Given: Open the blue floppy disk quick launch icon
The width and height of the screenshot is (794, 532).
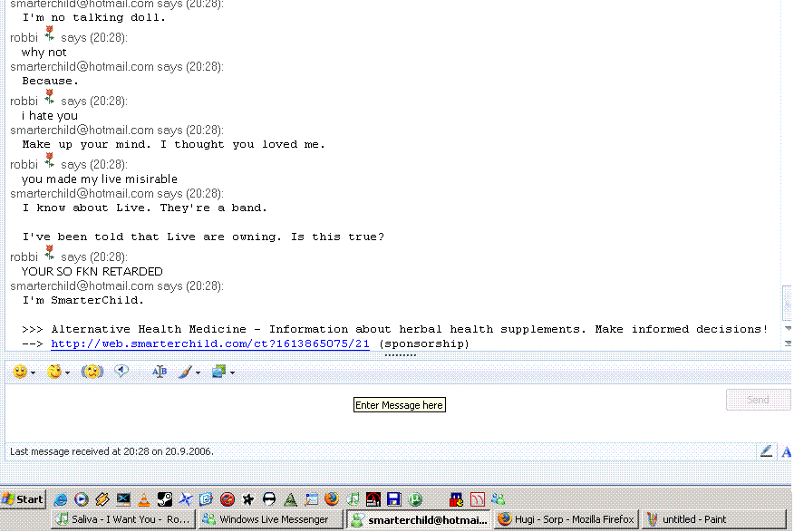Looking at the screenshot, I should click(394, 499).
